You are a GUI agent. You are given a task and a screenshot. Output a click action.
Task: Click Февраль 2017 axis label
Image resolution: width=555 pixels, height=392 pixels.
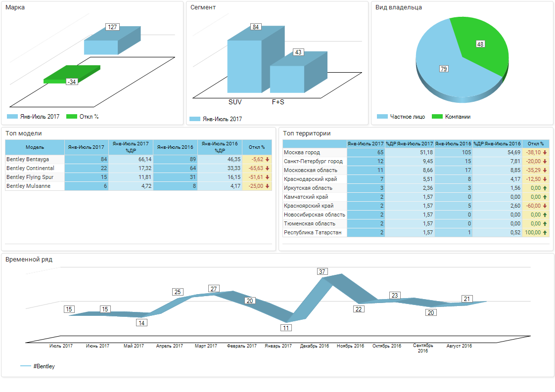click(242, 346)
